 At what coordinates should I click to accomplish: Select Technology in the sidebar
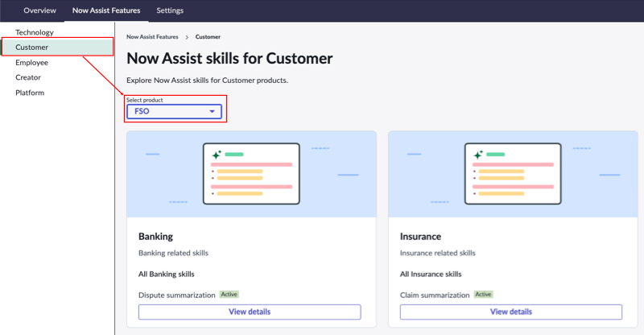point(35,32)
